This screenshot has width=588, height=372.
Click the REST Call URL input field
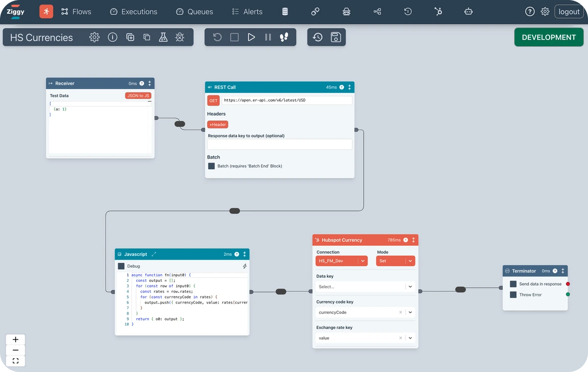(x=287, y=100)
